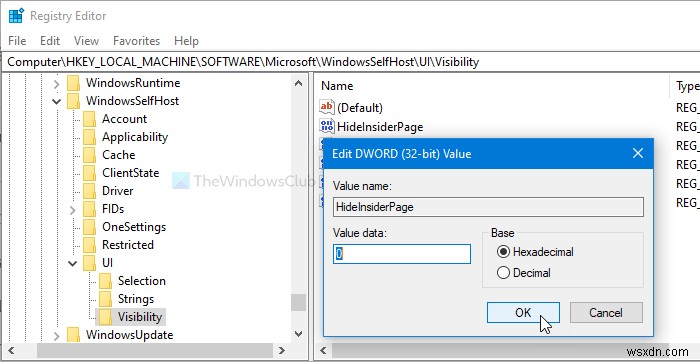Open the File menu
Screen dimensions: 700x362
(x=17, y=41)
